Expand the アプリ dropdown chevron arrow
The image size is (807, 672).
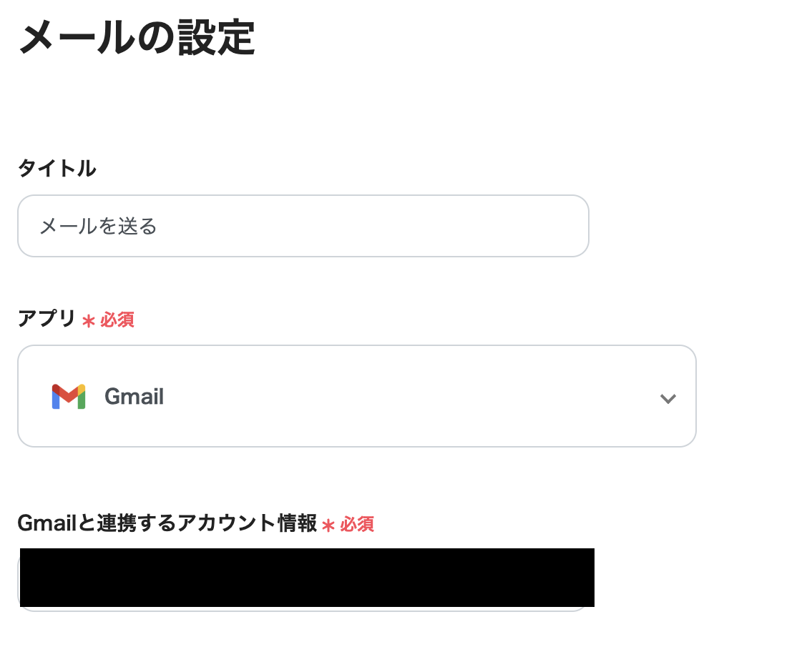pyautogui.click(x=668, y=398)
